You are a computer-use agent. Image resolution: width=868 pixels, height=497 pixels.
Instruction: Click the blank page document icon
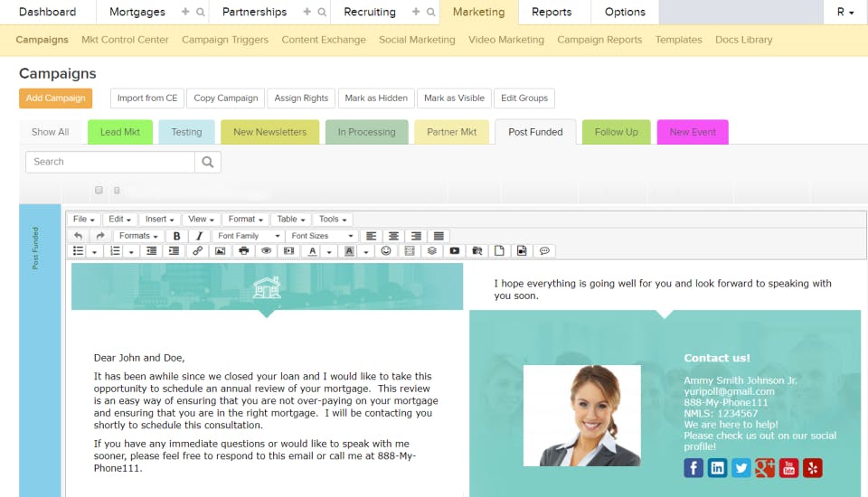pyautogui.click(x=499, y=250)
